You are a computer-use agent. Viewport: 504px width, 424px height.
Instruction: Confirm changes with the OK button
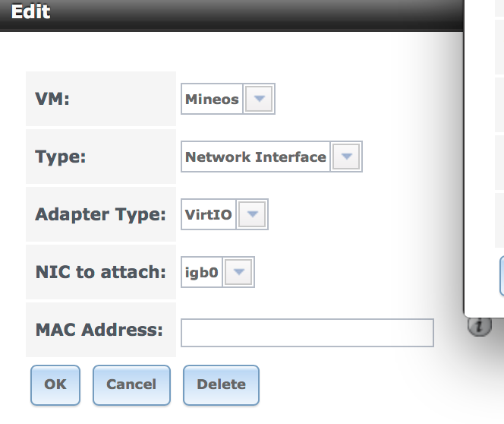pyautogui.click(x=55, y=384)
